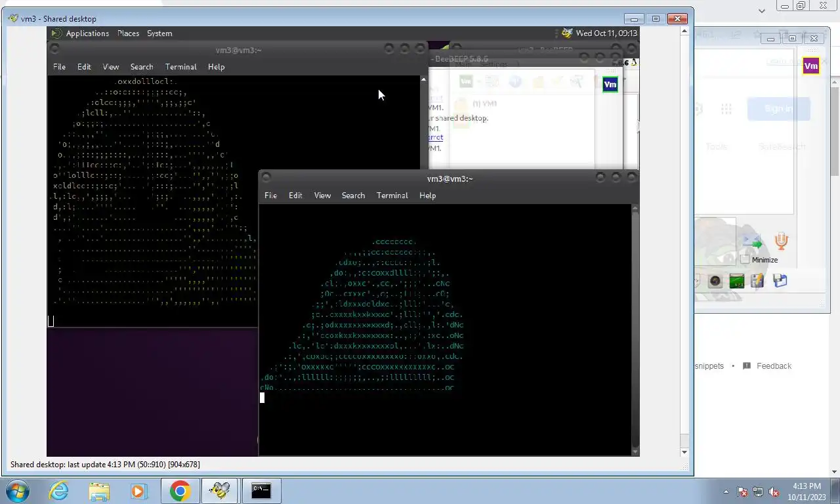This screenshot has height=504, width=840.
Task: Click the back terminal title vm3@vm3:~
Action: (238, 51)
